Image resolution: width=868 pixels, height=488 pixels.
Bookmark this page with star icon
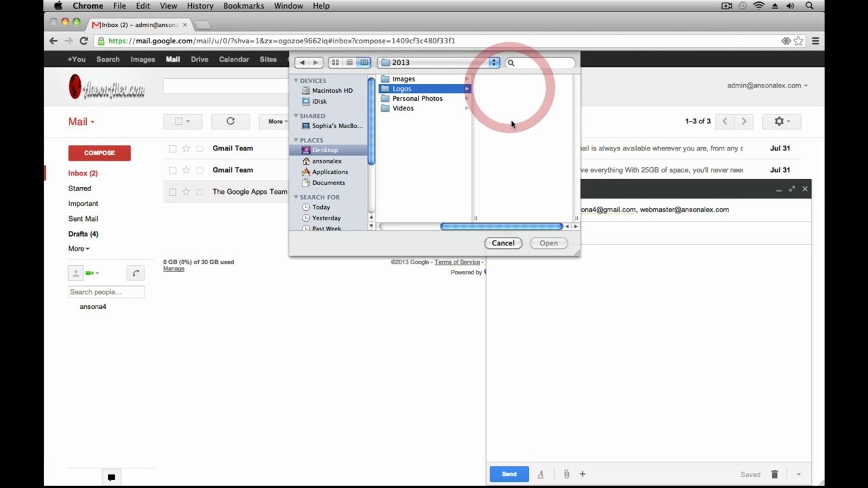click(799, 41)
